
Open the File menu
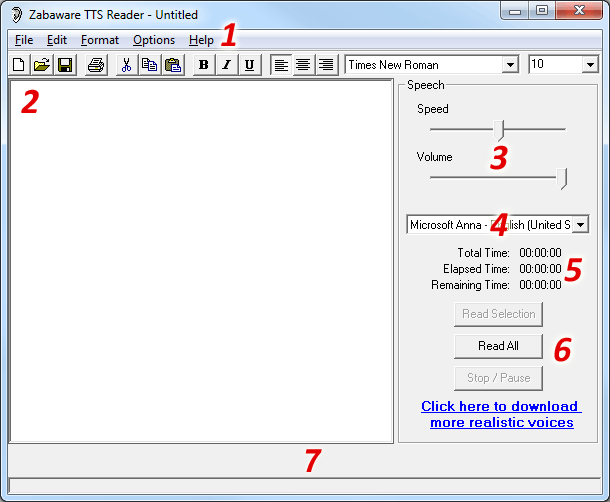coord(24,40)
